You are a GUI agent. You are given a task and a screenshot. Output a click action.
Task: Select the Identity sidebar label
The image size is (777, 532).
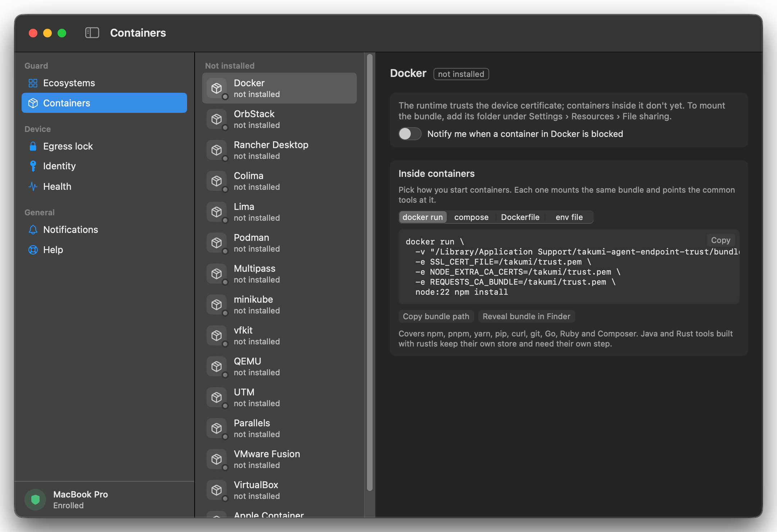59,166
